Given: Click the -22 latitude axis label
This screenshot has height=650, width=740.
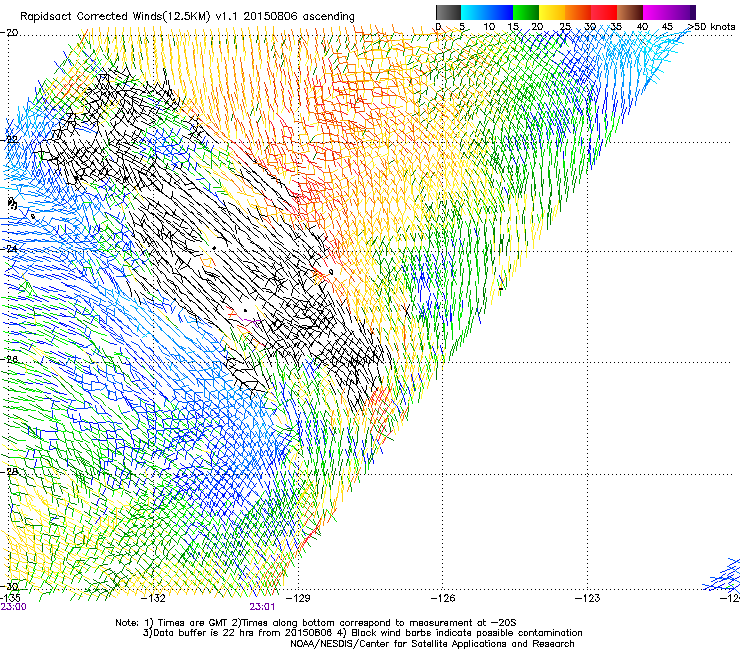Looking at the screenshot, I should 9,140.
